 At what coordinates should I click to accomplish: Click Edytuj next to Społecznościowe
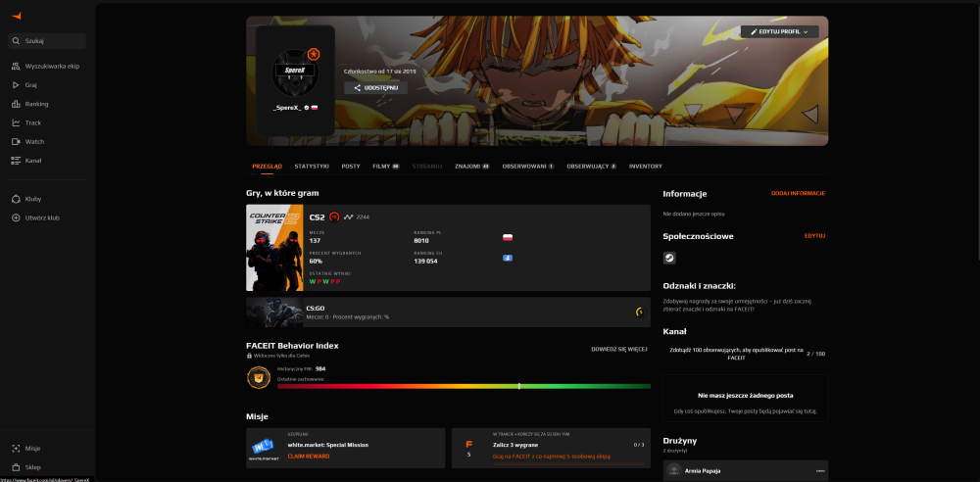(814, 236)
